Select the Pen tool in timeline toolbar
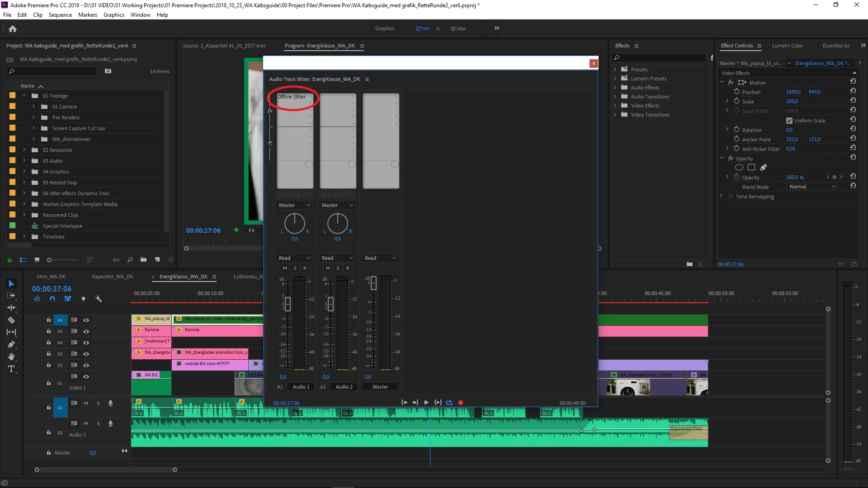The width and height of the screenshot is (868, 488). (x=11, y=344)
